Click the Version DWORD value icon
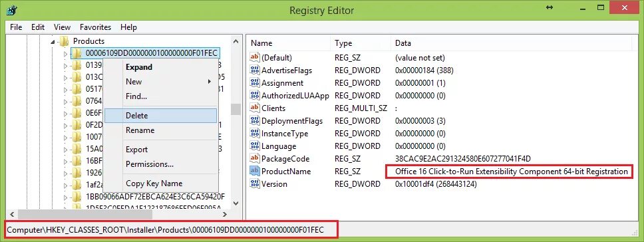The width and height of the screenshot is (644, 242). click(x=255, y=184)
